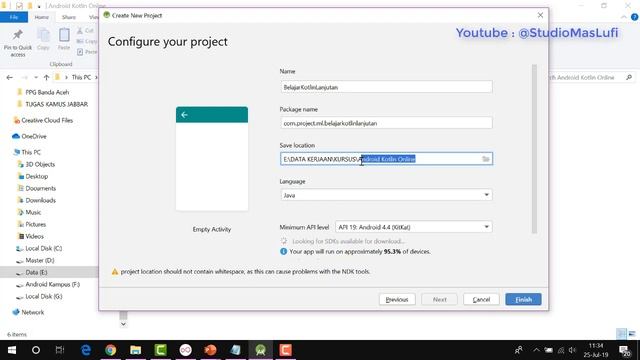Open Android Studio taskbar icon
The width and height of the screenshot is (640, 360).
260,350
